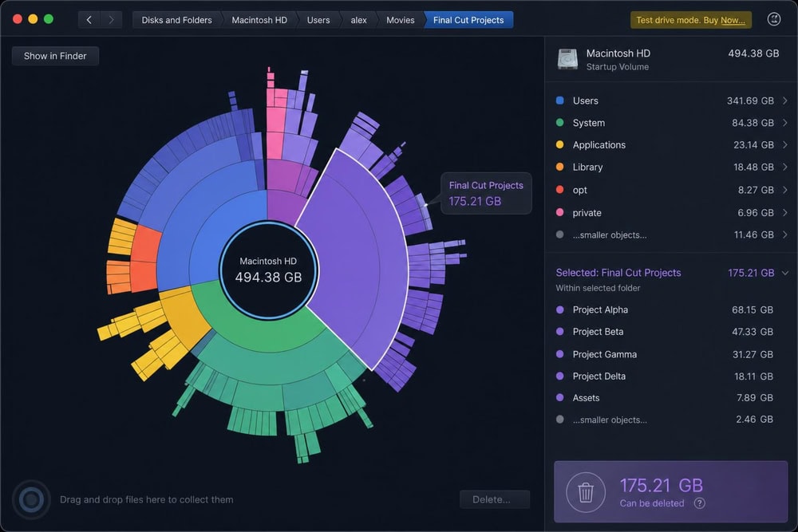This screenshot has width=798, height=532.
Task: Select Project Delta row
Action: click(x=672, y=376)
